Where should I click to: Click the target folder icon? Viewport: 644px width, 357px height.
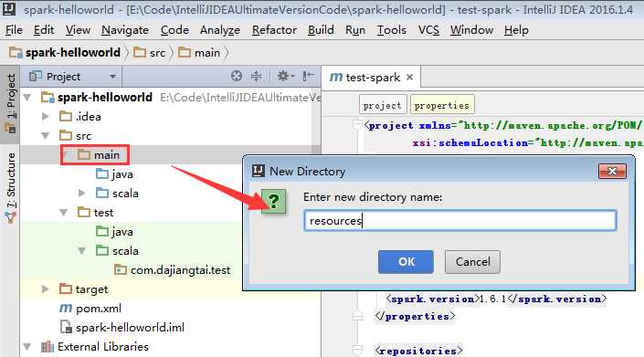click(65, 289)
